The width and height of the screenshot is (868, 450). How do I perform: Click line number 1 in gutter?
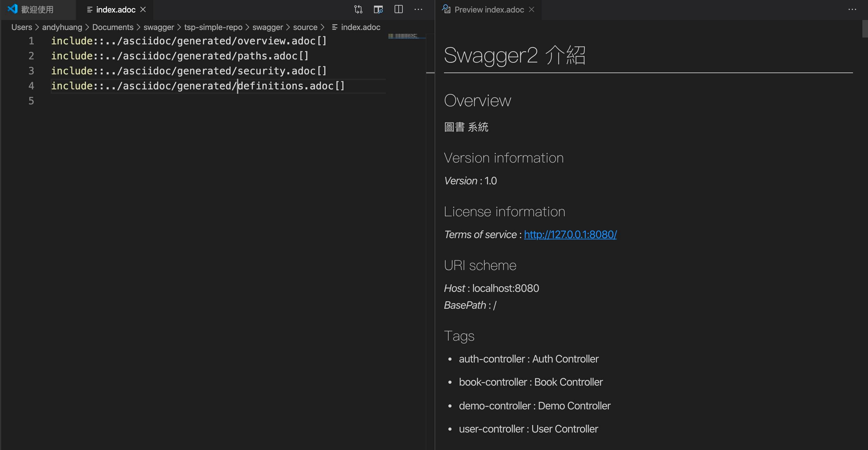[x=31, y=41]
